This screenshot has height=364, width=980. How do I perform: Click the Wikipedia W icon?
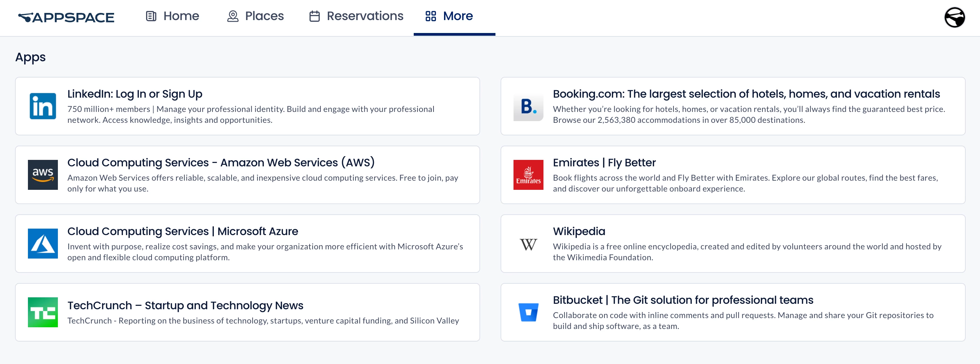tap(528, 244)
